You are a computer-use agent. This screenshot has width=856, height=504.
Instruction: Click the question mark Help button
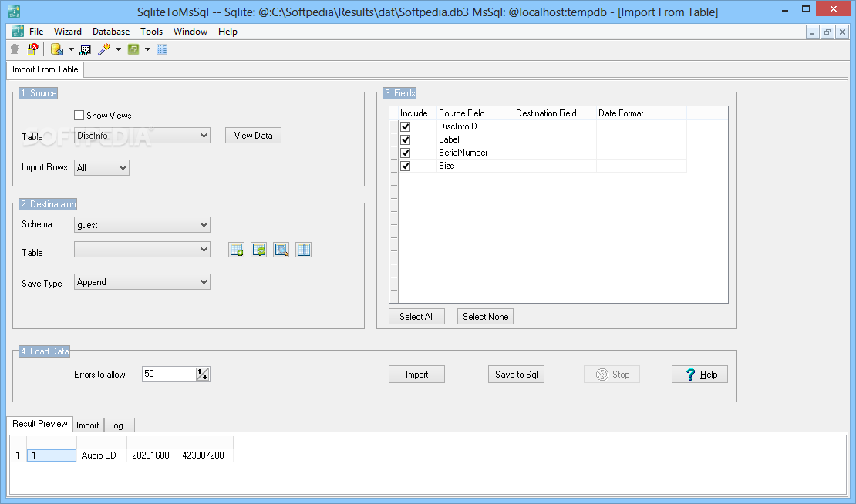pyautogui.click(x=699, y=375)
